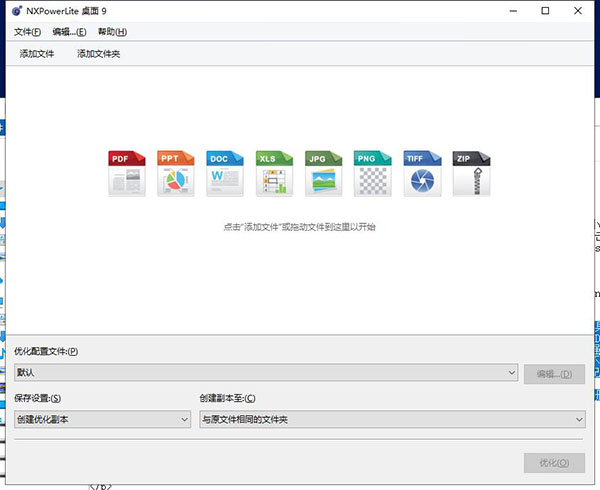This screenshot has width=600, height=490.
Task: Click the empty file drop area hint text
Action: [x=298, y=227]
